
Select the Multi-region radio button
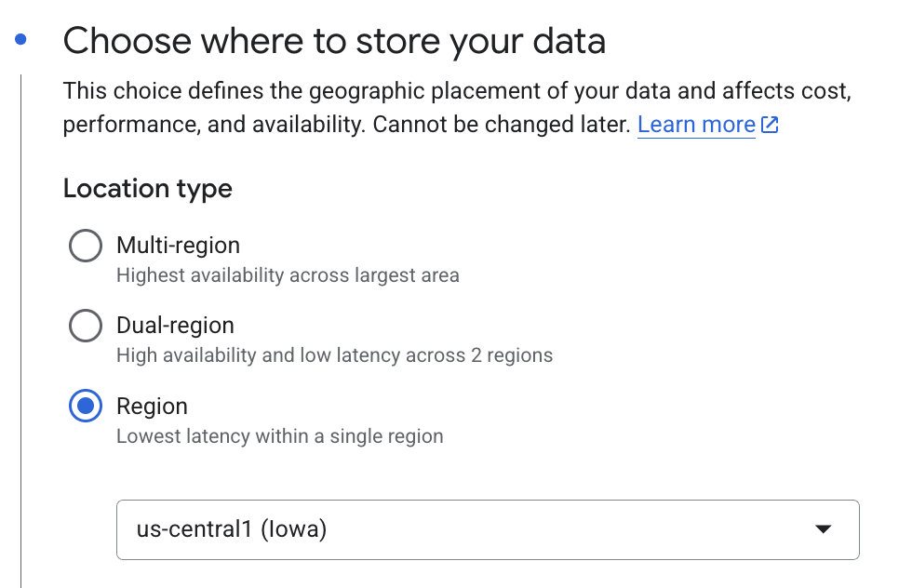(86, 246)
